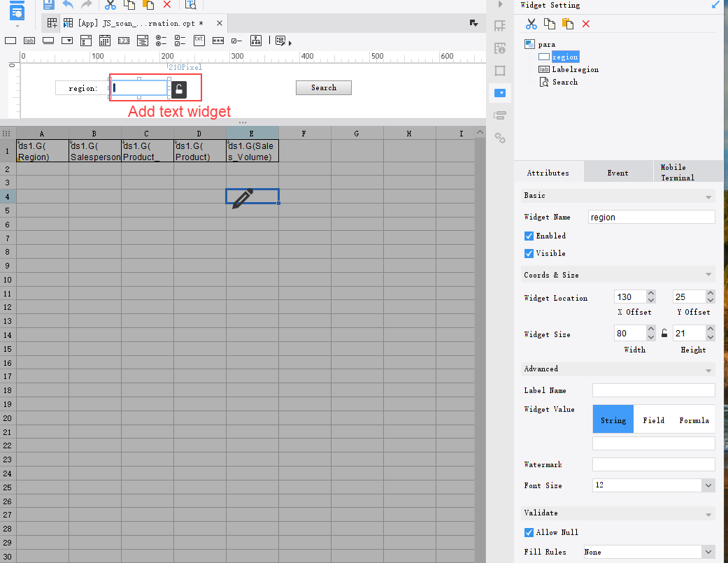Switch to the Mobile Terminal tab

[x=677, y=172]
